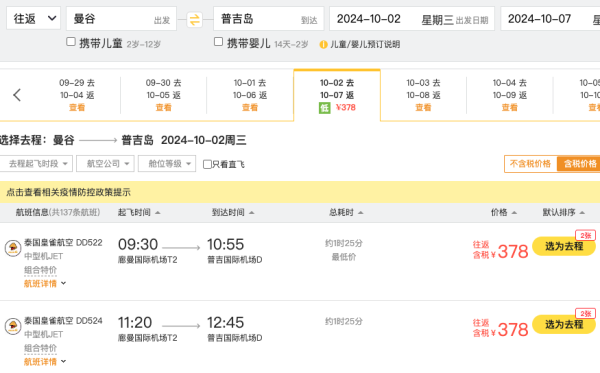This screenshot has width=600, height=373.
Task: Click the green 低 low-price badge
Action: pyautogui.click(x=324, y=108)
